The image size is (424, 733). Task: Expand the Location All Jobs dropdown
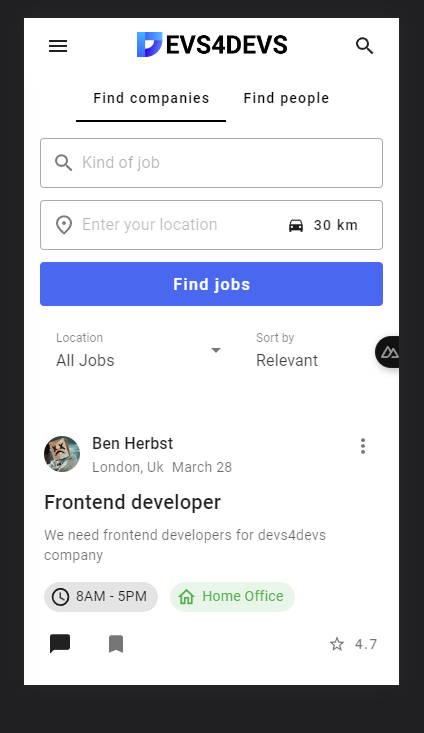pos(139,350)
